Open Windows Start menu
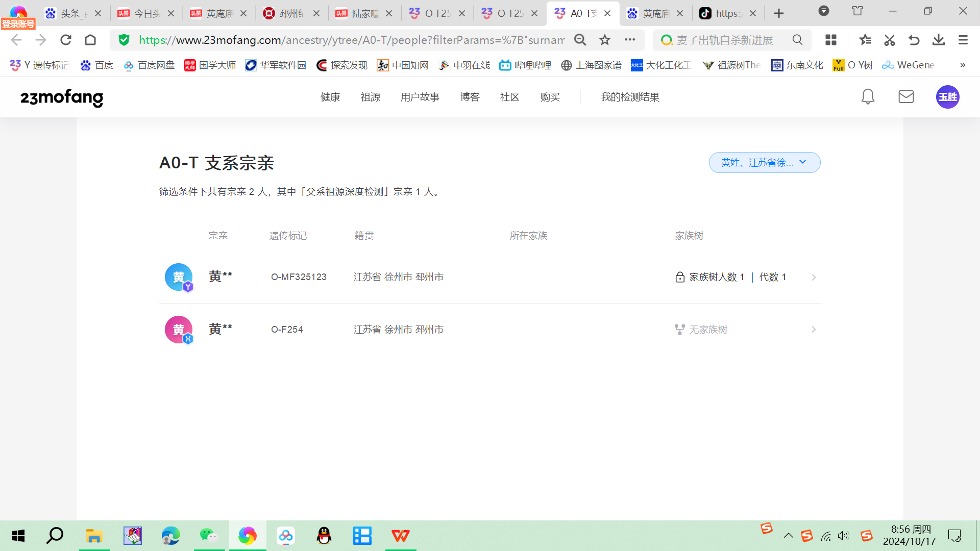980x551 pixels. [18, 536]
